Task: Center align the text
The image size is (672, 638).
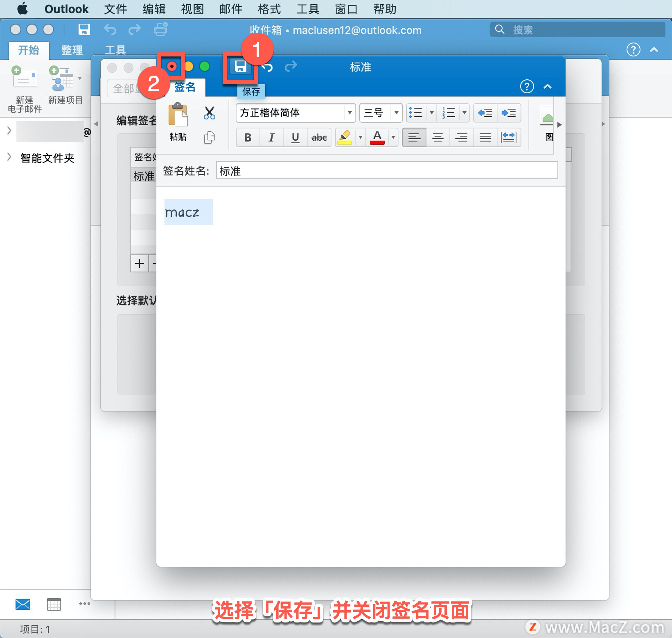Action: coord(438,137)
